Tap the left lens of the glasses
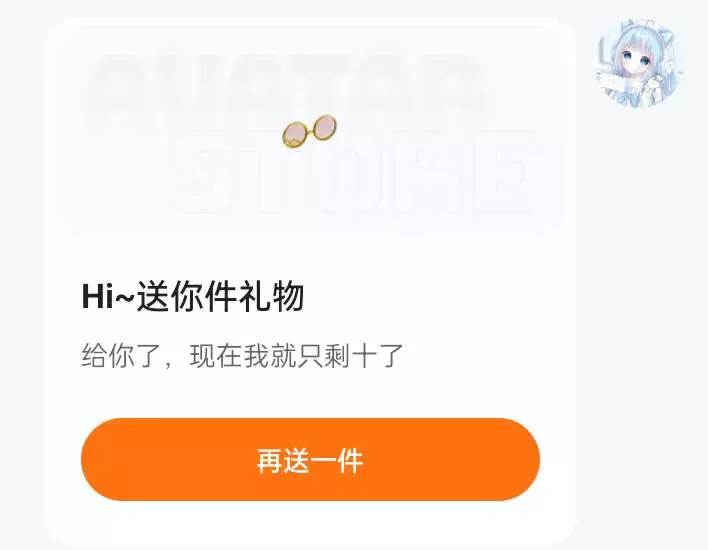 pos(294,135)
